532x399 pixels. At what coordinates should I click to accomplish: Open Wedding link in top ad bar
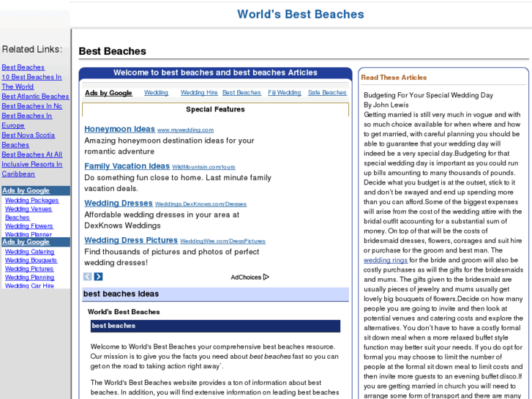pyautogui.click(x=156, y=92)
